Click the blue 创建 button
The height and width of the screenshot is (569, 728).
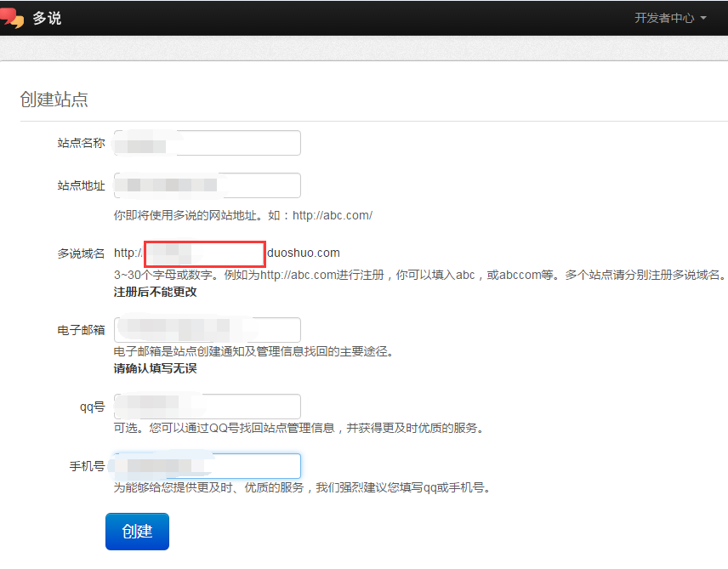(137, 532)
